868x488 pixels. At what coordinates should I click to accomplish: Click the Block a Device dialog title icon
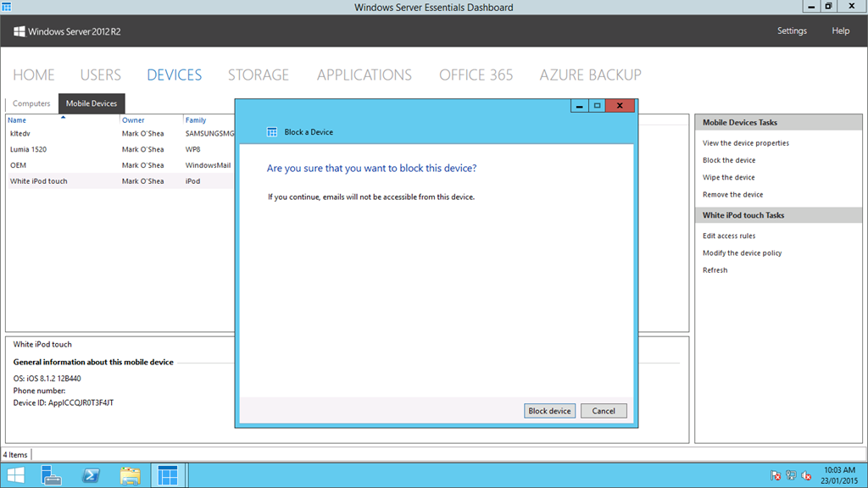pyautogui.click(x=272, y=132)
